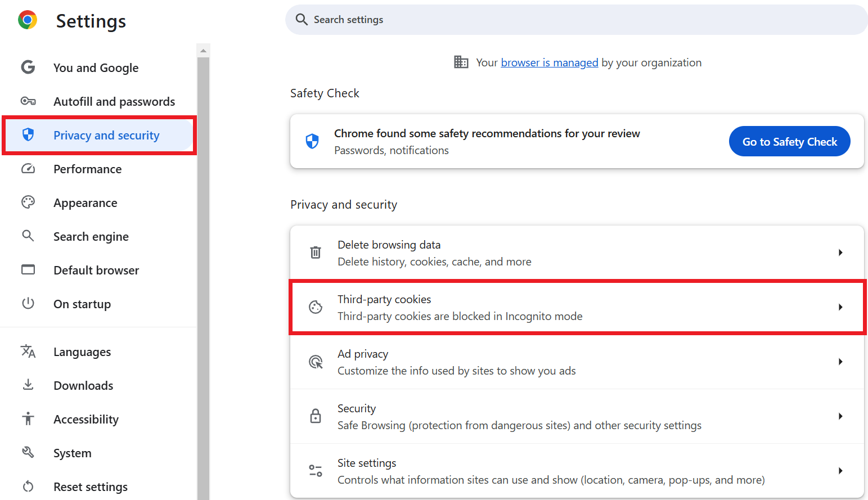Click the 'Passwords, notifications' text
The image size is (868, 500).
tap(392, 150)
